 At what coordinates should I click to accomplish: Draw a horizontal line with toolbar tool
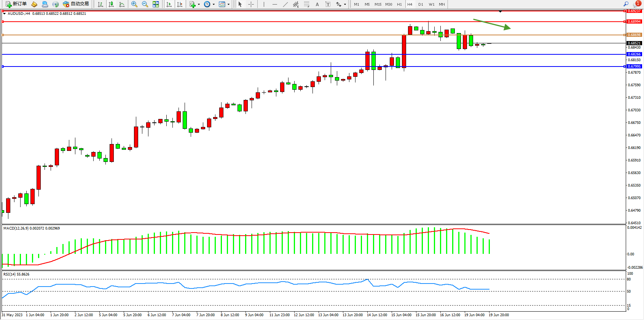[274, 4]
